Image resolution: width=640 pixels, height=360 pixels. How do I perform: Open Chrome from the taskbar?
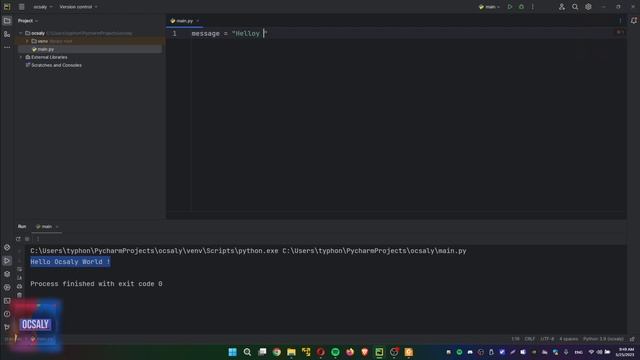[277, 352]
